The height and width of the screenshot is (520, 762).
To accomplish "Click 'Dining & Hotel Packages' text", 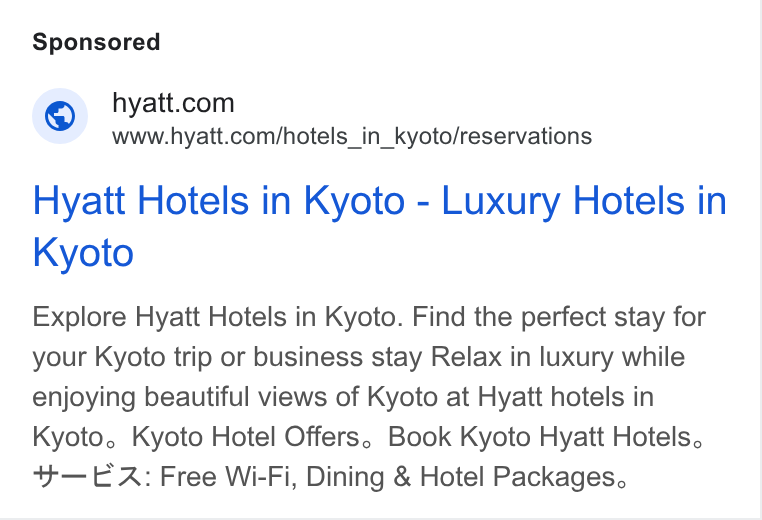I will (461, 476).
